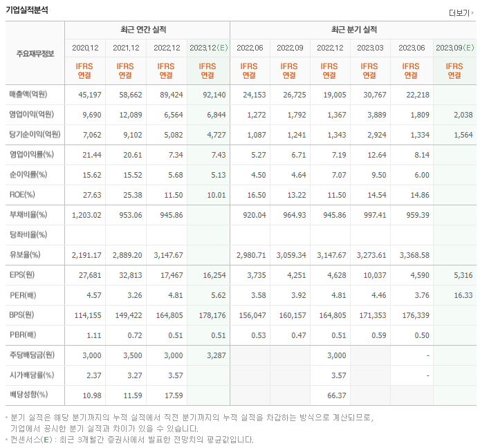Click the 2023.12(E) column header
This screenshot has width=480, height=448.
pos(208,48)
